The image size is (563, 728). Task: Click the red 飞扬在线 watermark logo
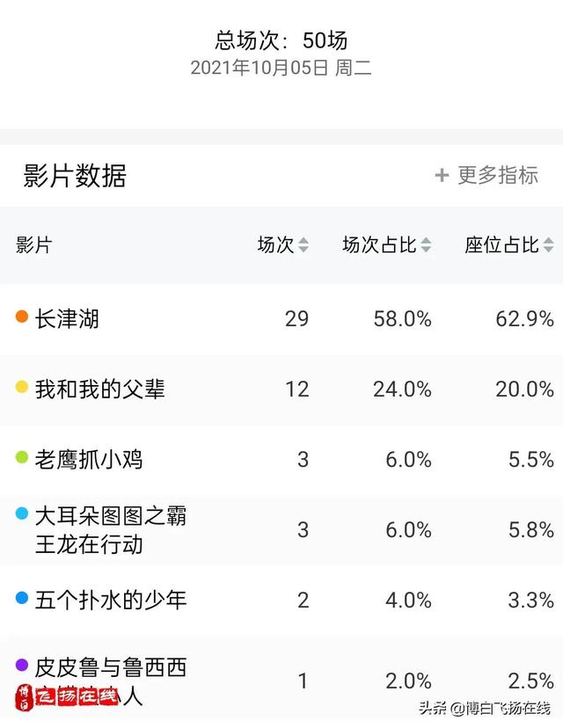pyautogui.click(x=66, y=697)
